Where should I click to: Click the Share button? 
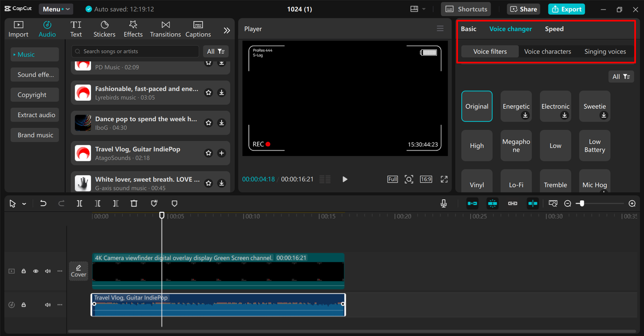(522, 9)
